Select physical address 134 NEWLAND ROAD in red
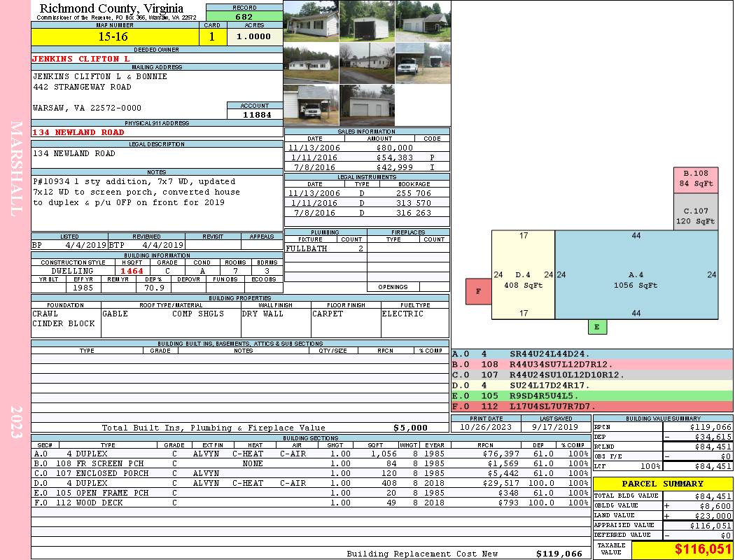The height and width of the screenshot is (560, 735). click(x=78, y=132)
